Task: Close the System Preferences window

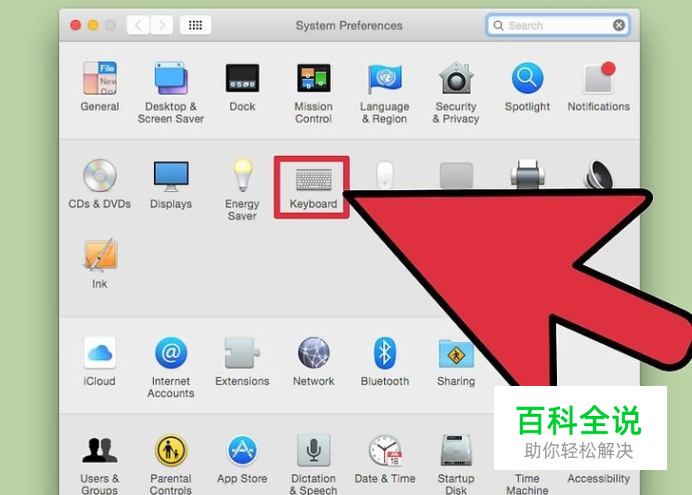Action: 75,25
